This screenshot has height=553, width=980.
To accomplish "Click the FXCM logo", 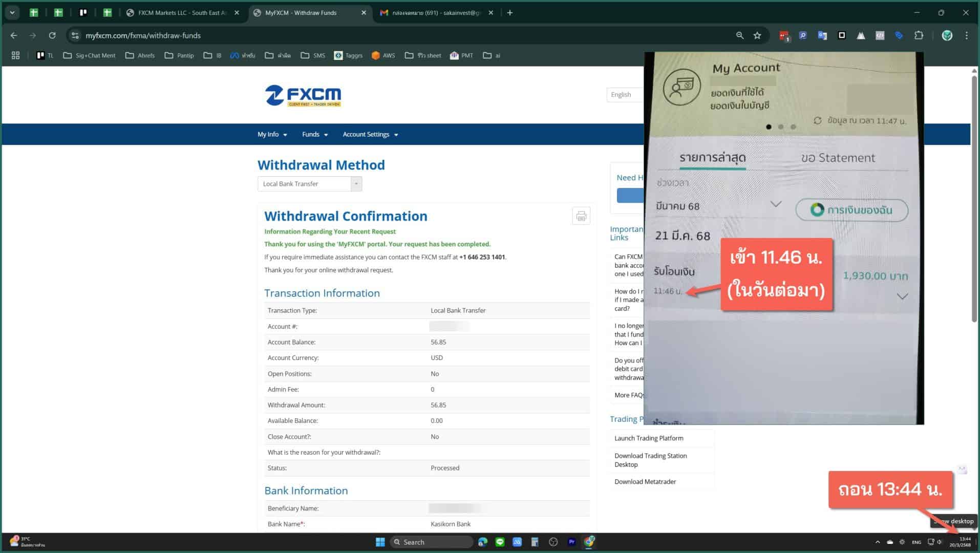I will coord(303,95).
